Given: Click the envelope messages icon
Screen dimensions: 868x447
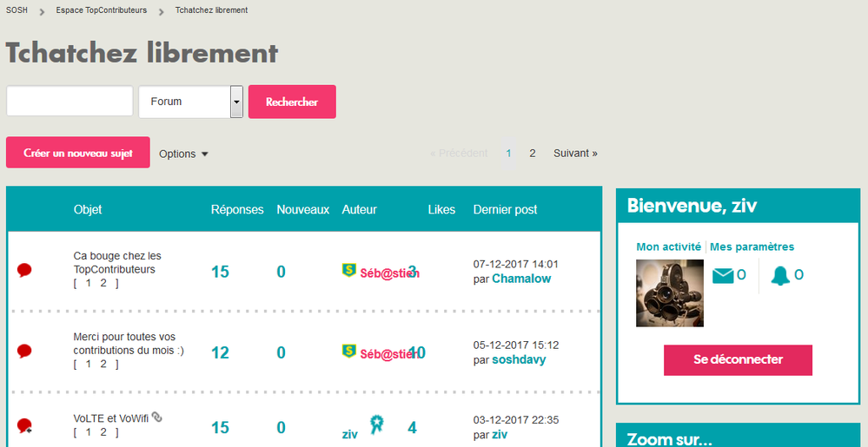Looking at the screenshot, I should tap(723, 276).
